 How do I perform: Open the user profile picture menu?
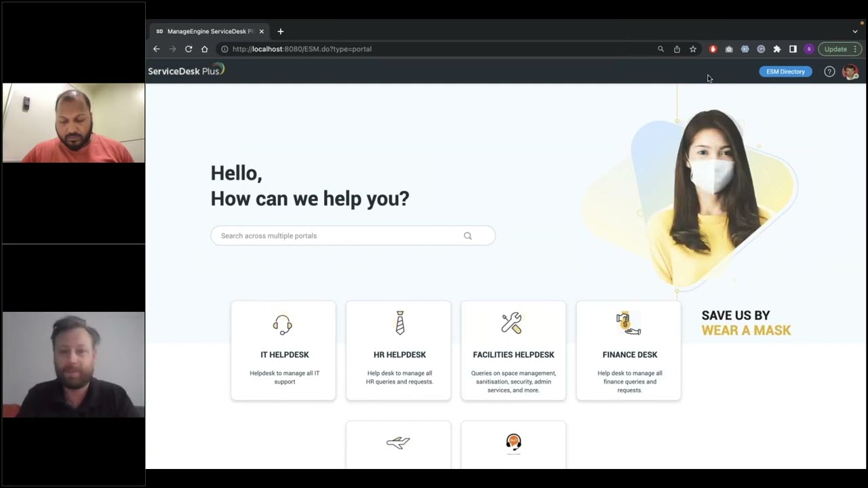(x=850, y=71)
